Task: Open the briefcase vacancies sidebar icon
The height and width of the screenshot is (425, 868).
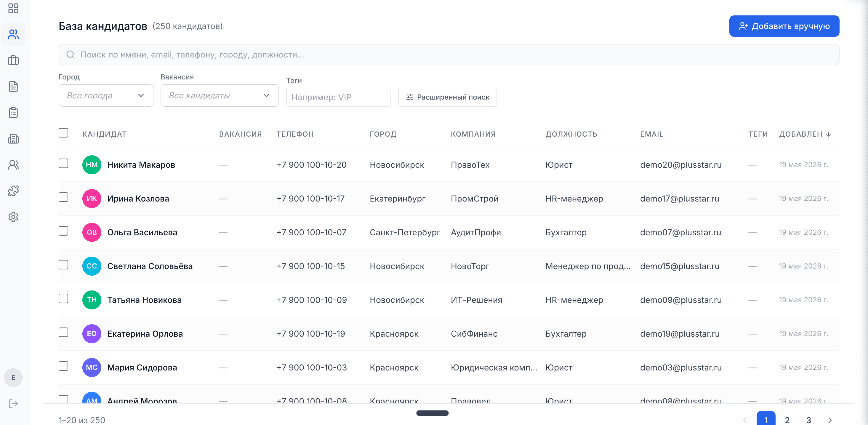Action: pos(13,60)
